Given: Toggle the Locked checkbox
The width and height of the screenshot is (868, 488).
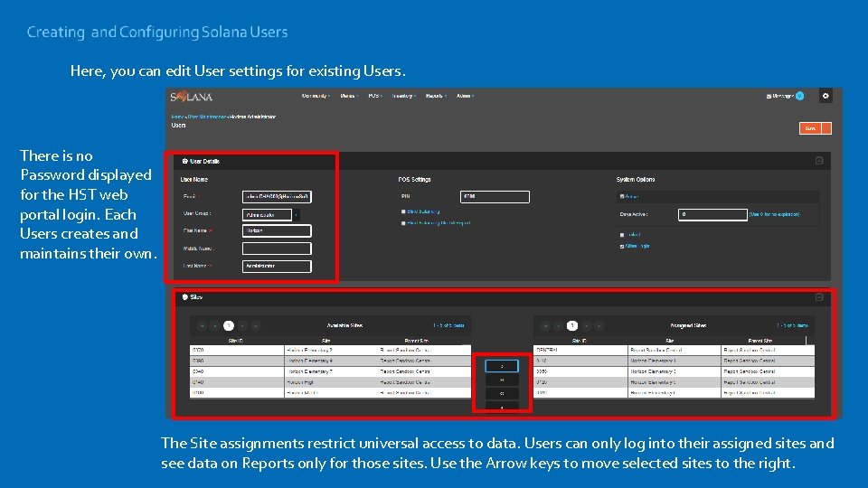Looking at the screenshot, I should (x=622, y=235).
